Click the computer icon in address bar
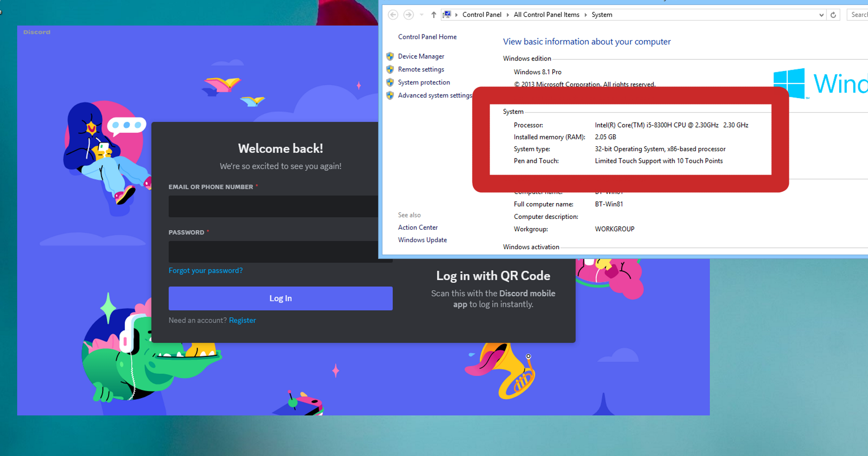Viewport: 868px width, 456px height. (447, 14)
